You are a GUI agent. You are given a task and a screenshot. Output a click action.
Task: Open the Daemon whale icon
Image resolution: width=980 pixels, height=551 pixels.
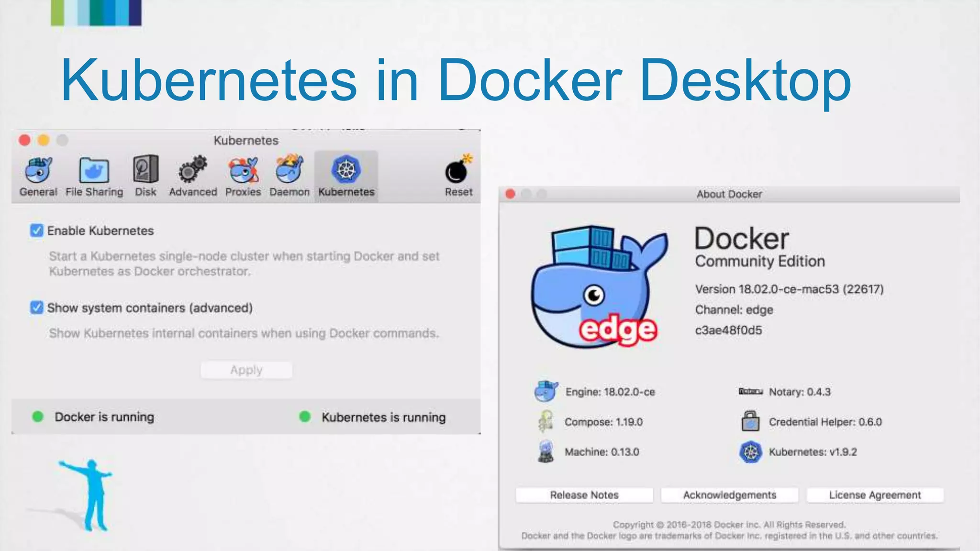tap(290, 169)
